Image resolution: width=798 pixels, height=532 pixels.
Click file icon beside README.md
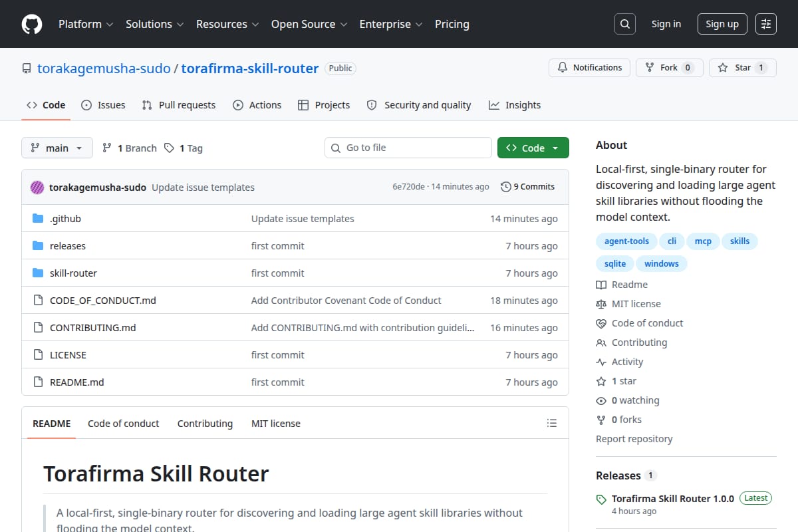coord(38,382)
